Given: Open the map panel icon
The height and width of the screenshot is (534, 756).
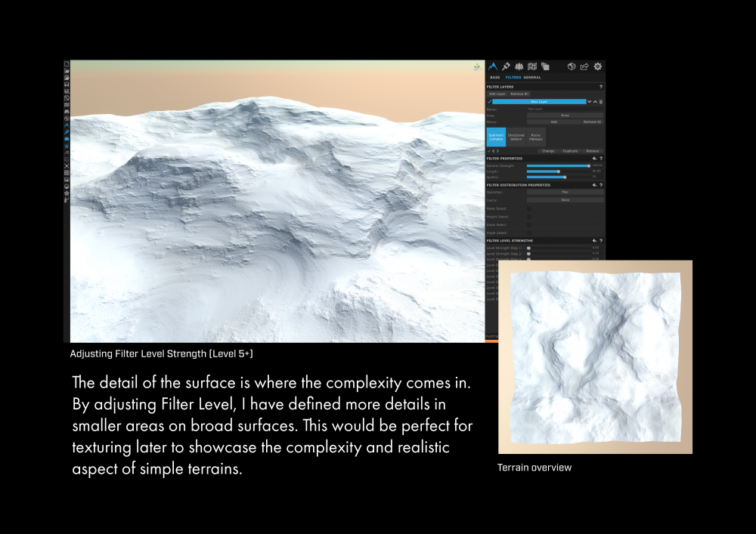Looking at the screenshot, I should pyautogui.click(x=532, y=66).
